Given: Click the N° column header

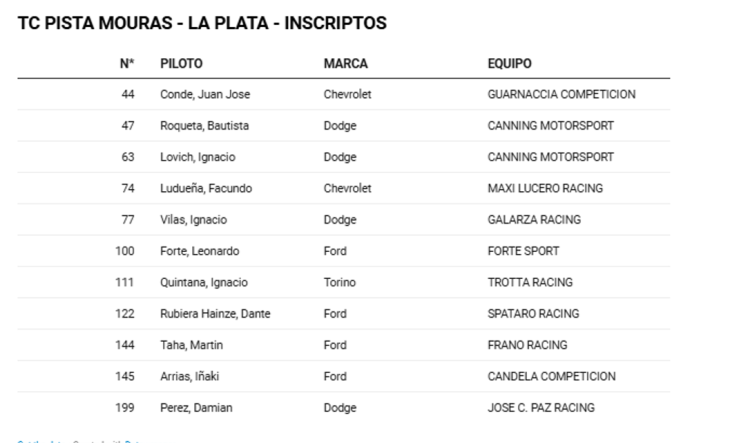Looking at the screenshot, I should [127, 63].
